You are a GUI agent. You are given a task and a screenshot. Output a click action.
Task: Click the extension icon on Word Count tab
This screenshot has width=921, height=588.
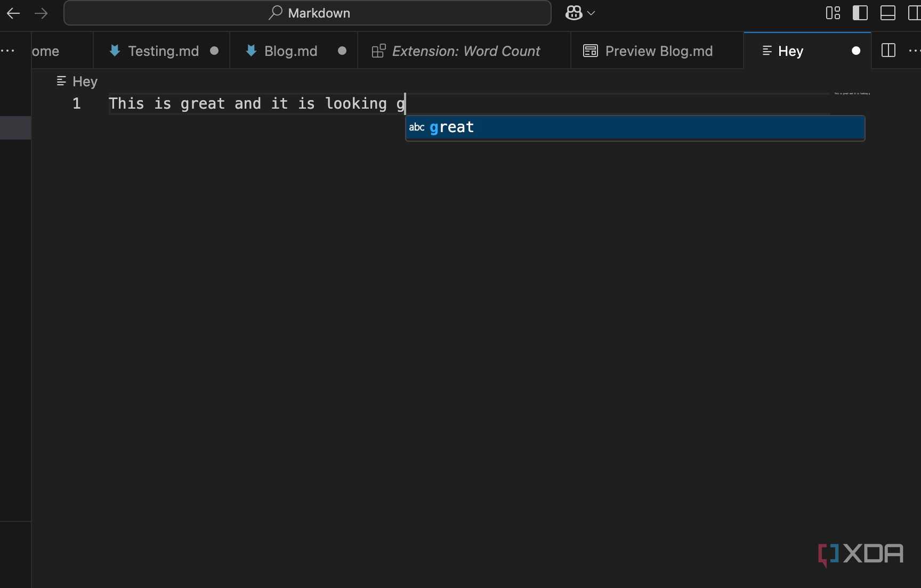tap(378, 51)
